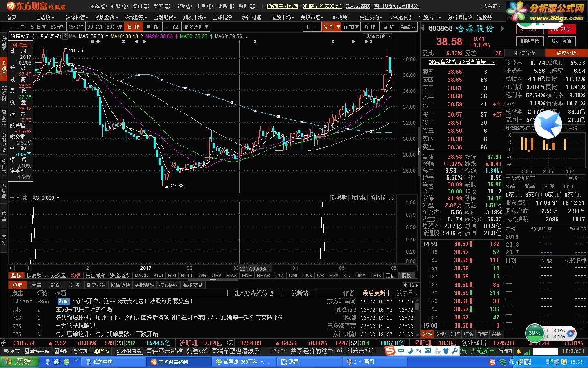Click the next-stock arrow beside 哈森股份 title
The image size is (588, 368).
point(502,29)
